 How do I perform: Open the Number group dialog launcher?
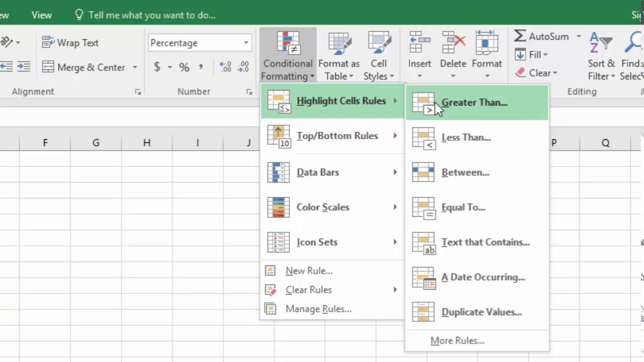(x=249, y=92)
